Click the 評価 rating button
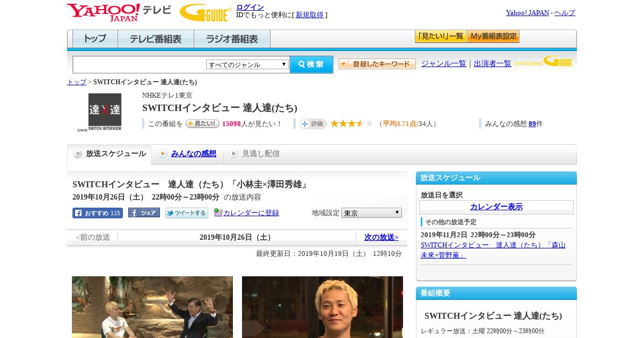Screen dimensions: 644x338 (313, 124)
